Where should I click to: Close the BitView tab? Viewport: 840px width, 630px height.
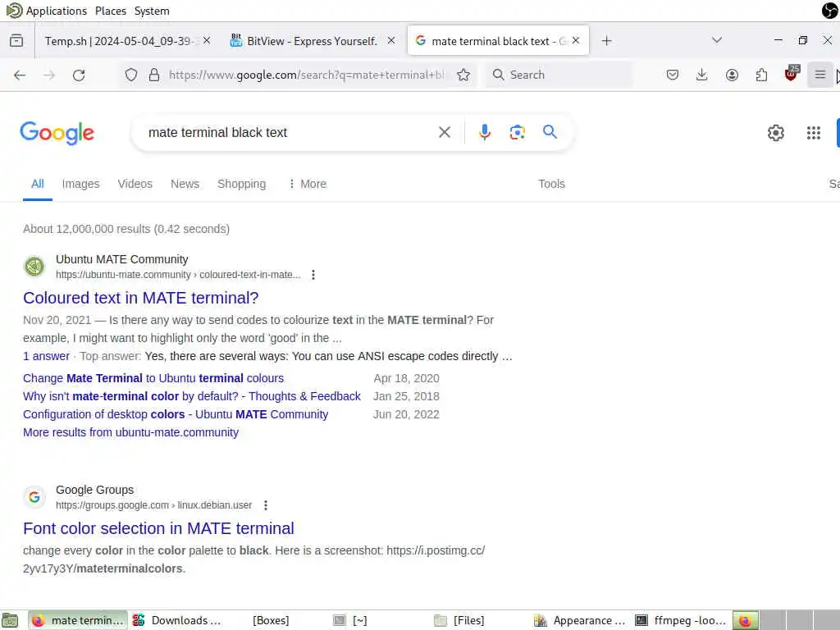391,41
